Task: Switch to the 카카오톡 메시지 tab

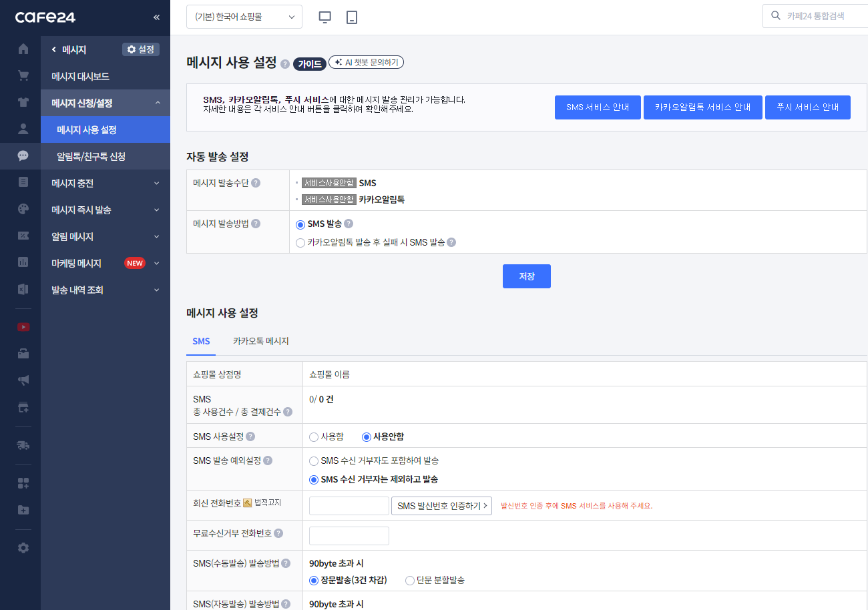Action: pos(261,341)
